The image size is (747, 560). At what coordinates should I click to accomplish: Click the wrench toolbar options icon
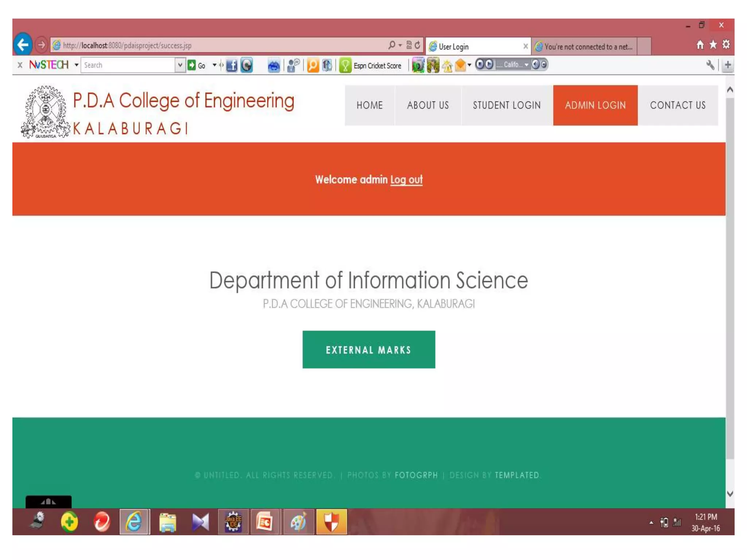click(710, 65)
